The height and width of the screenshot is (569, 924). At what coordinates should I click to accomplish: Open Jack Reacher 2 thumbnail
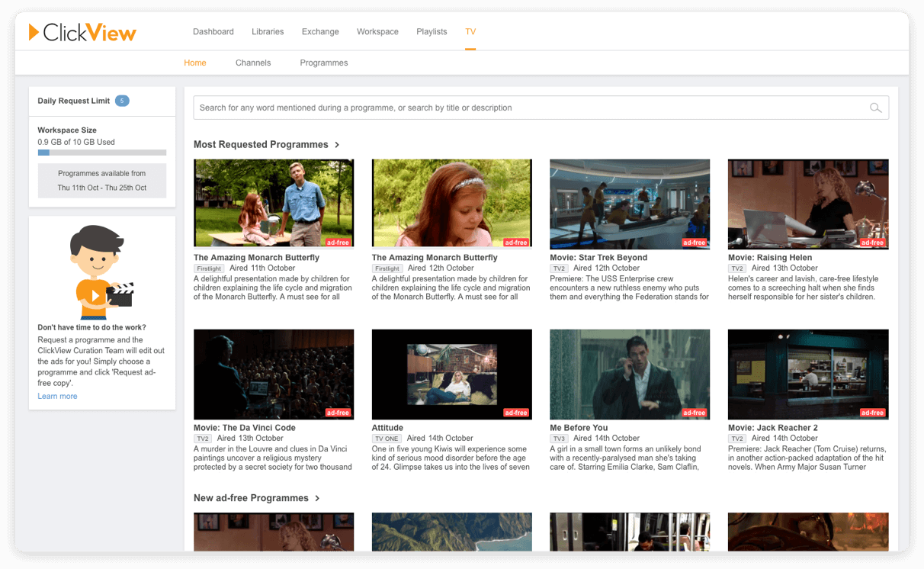pyautogui.click(x=808, y=374)
